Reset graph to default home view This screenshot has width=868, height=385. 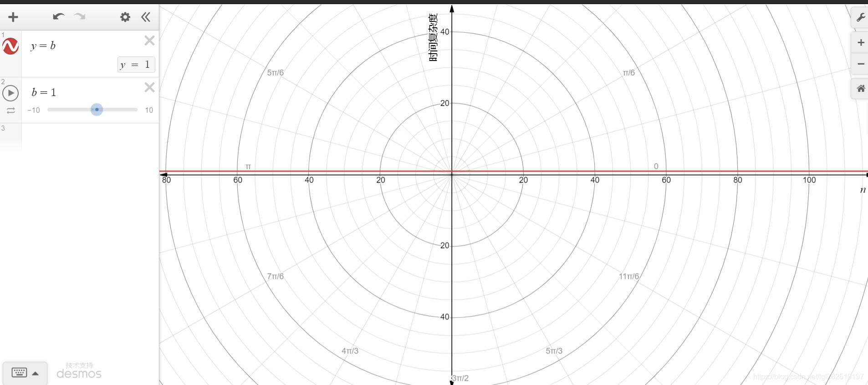860,89
